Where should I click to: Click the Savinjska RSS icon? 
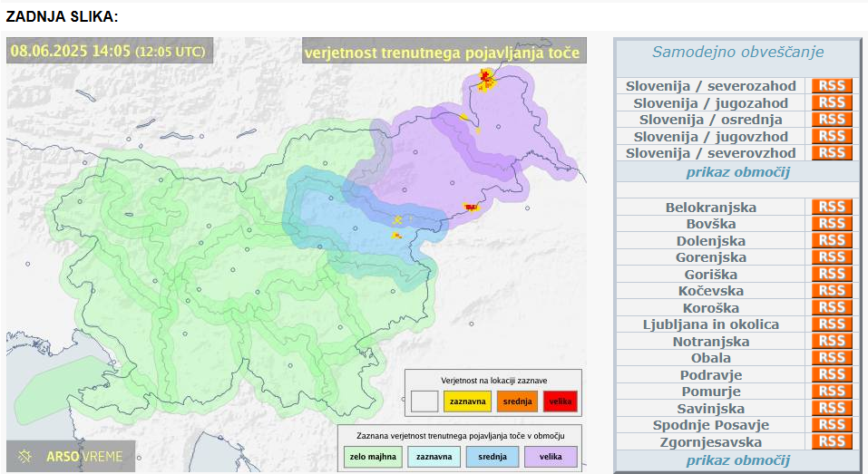831,409
